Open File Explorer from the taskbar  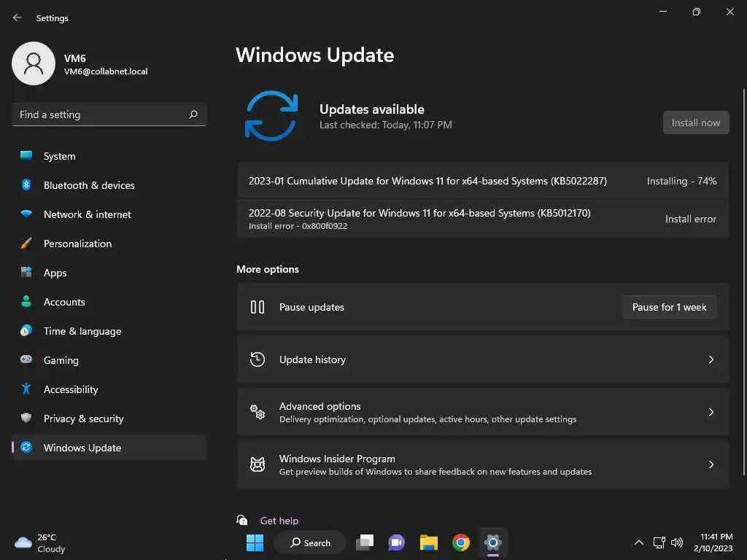tap(429, 542)
